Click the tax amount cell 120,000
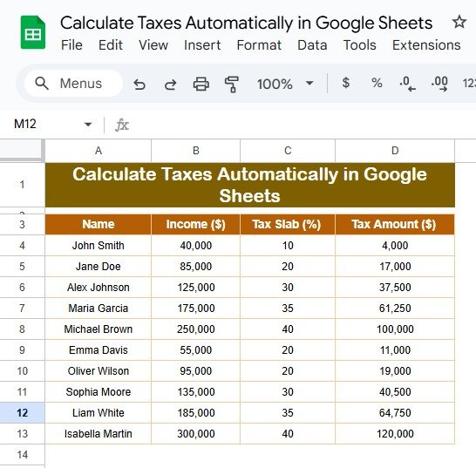The height and width of the screenshot is (468, 476). 395,434
